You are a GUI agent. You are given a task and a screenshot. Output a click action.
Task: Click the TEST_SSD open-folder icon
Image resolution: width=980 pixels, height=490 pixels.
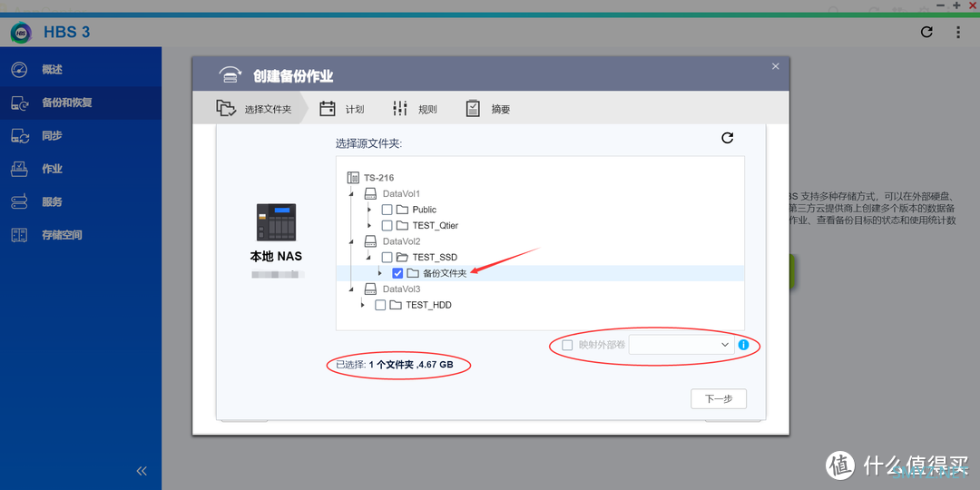(x=402, y=258)
